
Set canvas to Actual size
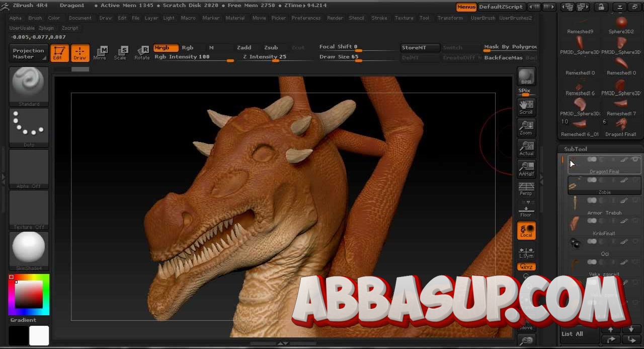(526, 148)
